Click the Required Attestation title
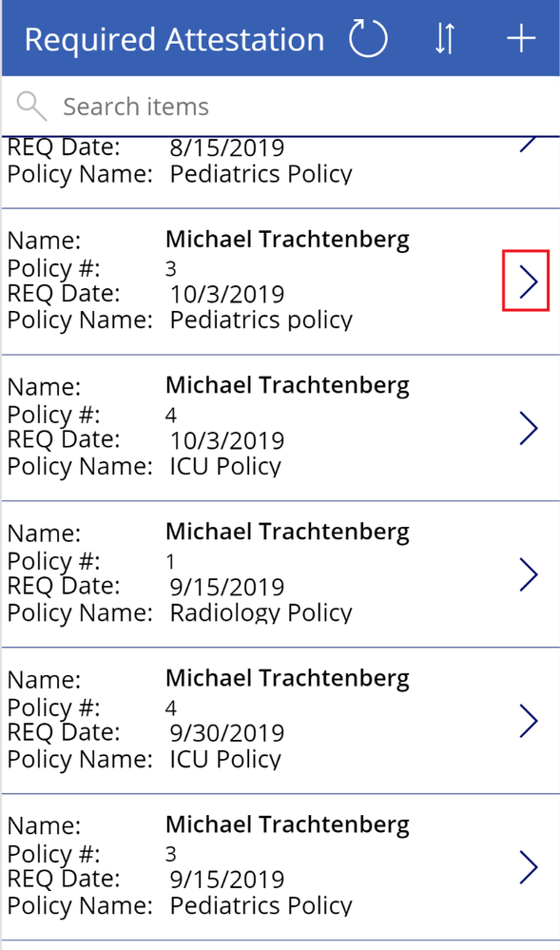The image size is (560, 950). (x=175, y=40)
